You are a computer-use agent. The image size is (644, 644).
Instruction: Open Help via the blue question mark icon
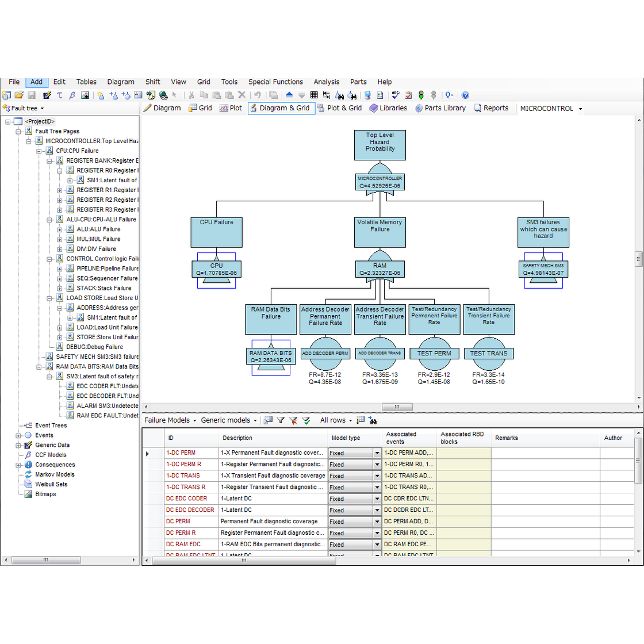pyautogui.click(x=465, y=95)
